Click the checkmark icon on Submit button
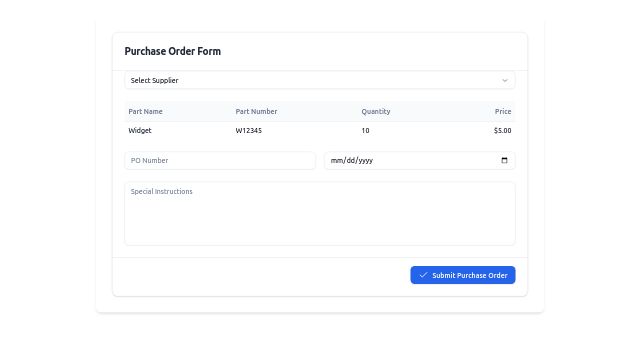640x360 pixels. (x=423, y=275)
